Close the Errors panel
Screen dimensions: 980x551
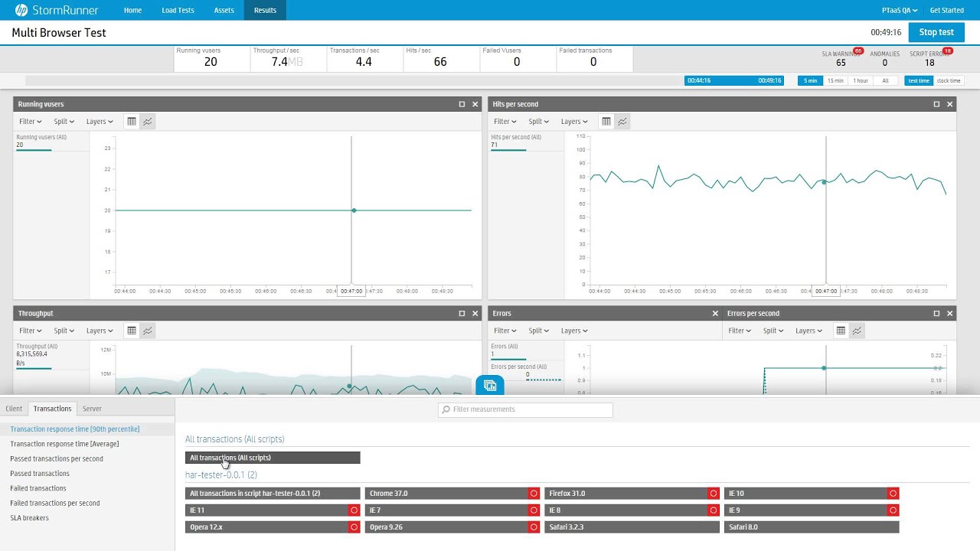point(716,313)
